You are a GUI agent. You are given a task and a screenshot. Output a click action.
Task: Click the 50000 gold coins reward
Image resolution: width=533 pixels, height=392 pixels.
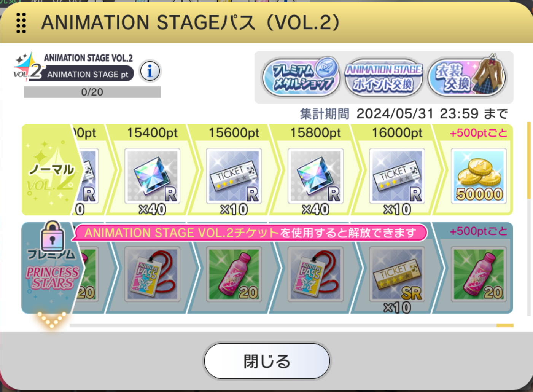[x=479, y=176]
